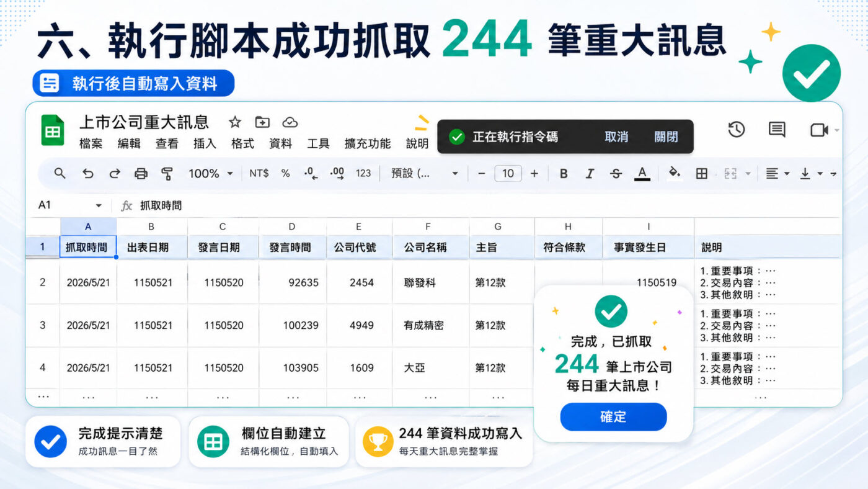Image resolution: width=868 pixels, height=489 pixels.
Task: Select the cell containing 聯發科
Action: point(430,282)
